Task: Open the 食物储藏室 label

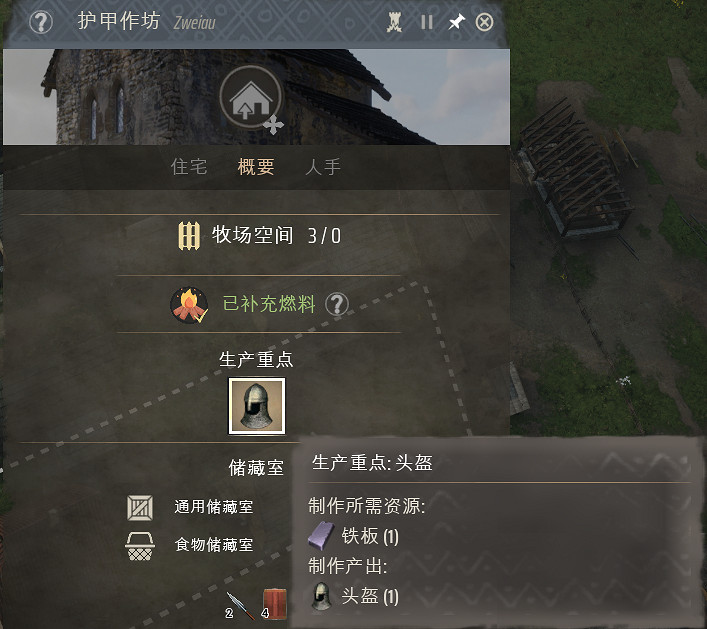Action: click(x=214, y=545)
